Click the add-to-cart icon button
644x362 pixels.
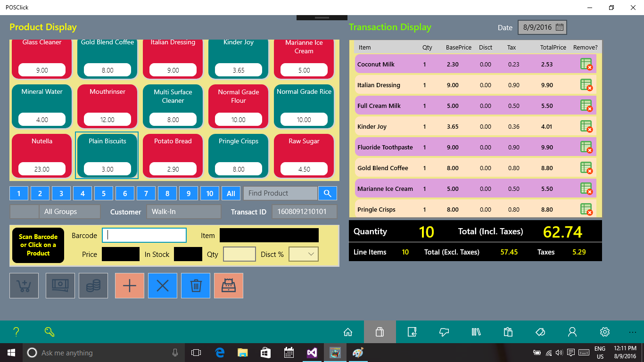click(x=24, y=286)
